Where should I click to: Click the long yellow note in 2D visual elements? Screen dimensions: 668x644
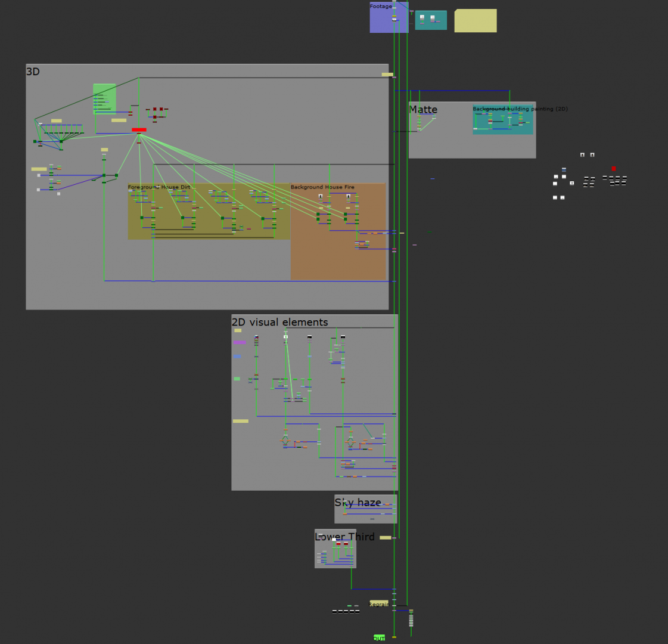pyautogui.click(x=240, y=421)
